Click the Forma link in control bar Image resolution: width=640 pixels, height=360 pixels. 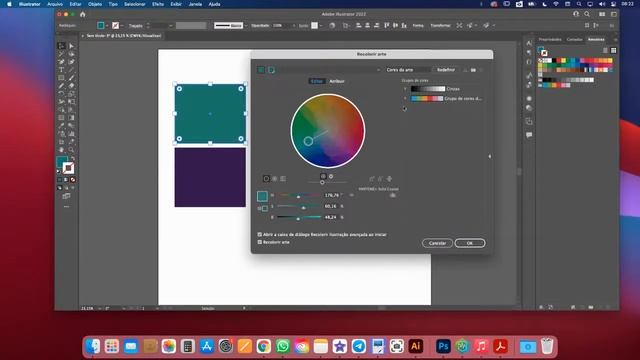tap(418, 26)
